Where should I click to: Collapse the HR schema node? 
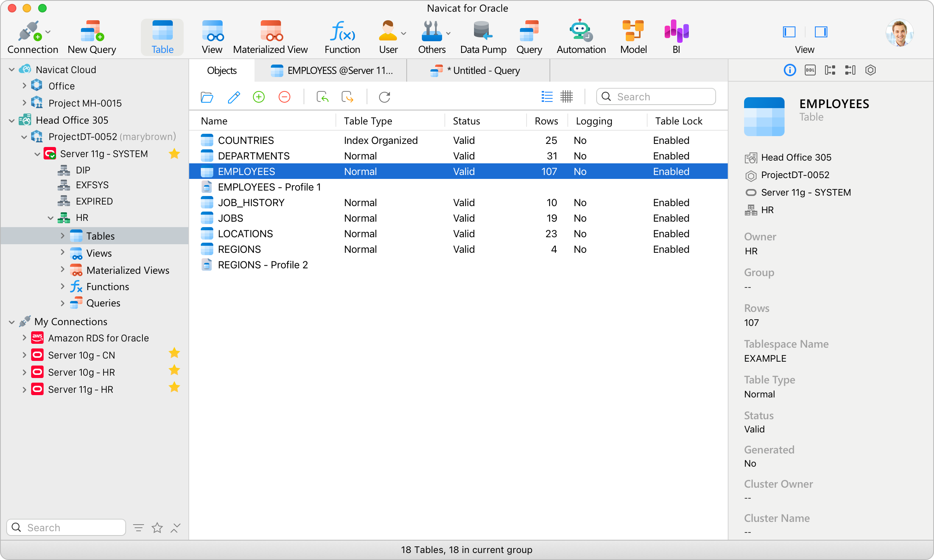pyautogui.click(x=51, y=218)
